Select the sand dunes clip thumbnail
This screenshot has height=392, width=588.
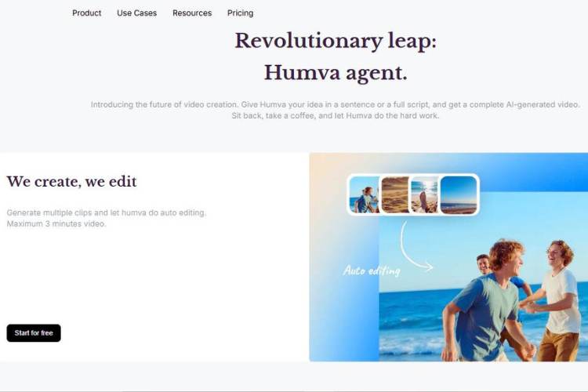coord(395,194)
